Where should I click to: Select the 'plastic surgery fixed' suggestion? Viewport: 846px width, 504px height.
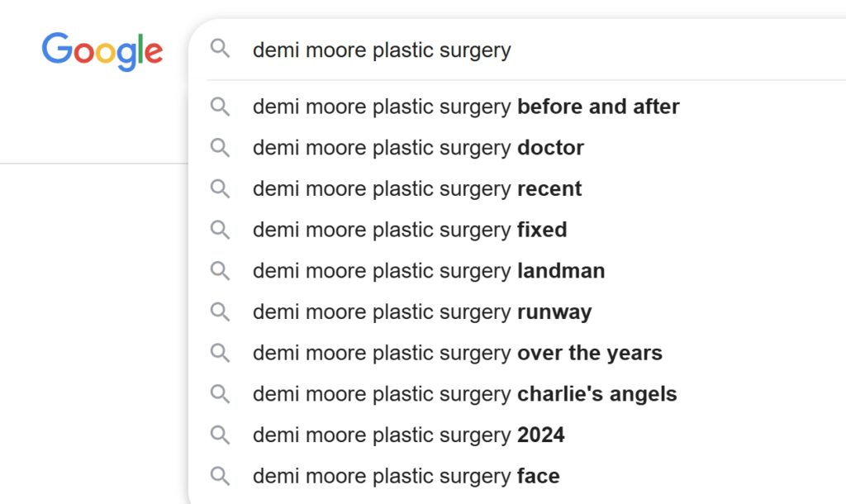[410, 230]
